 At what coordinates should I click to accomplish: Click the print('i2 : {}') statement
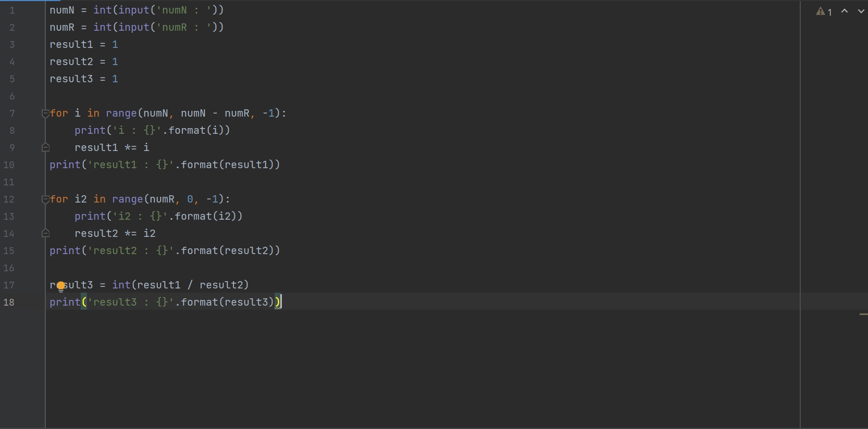tap(158, 217)
